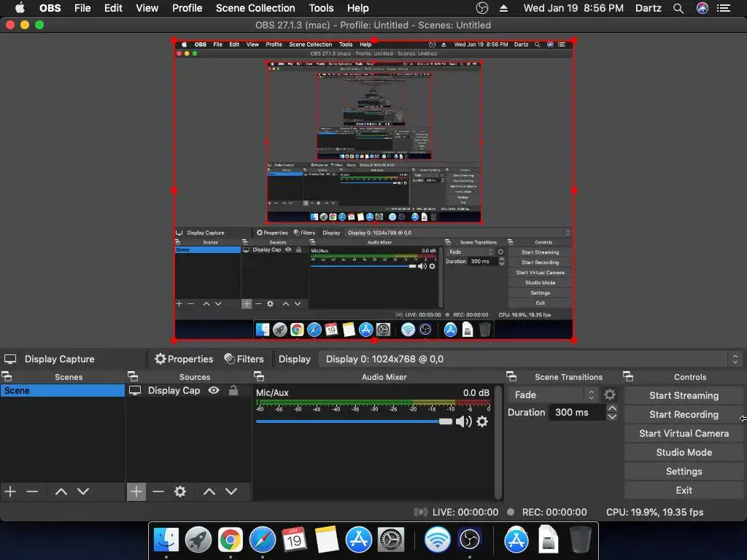This screenshot has width=747, height=560.
Task: Open the Tools menu
Action: [321, 8]
